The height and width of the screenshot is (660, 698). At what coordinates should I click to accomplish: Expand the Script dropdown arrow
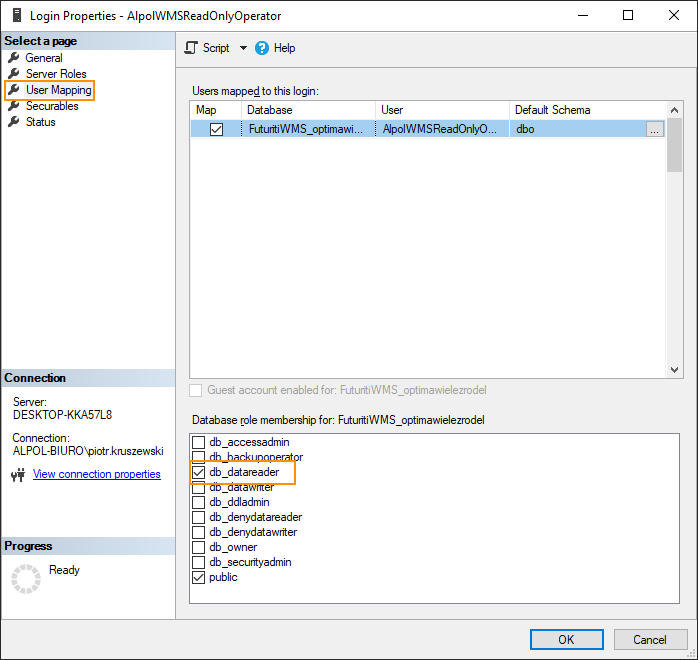click(x=243, y=48)
